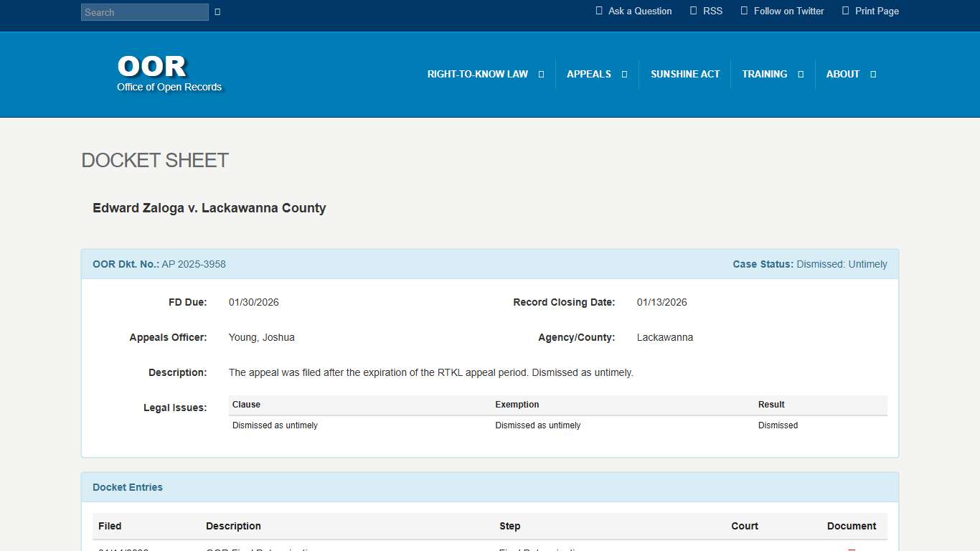Click the Follow on Twitter link

(788, 11)
